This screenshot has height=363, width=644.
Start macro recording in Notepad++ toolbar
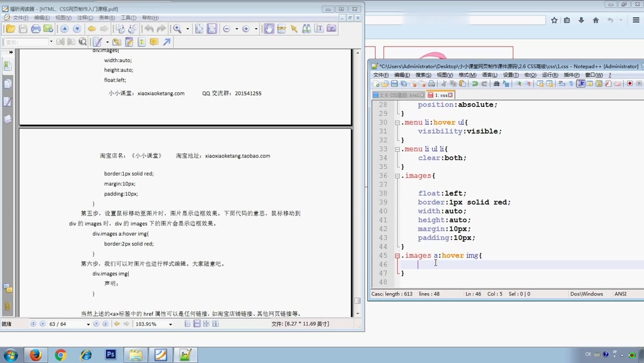[629, 84]
